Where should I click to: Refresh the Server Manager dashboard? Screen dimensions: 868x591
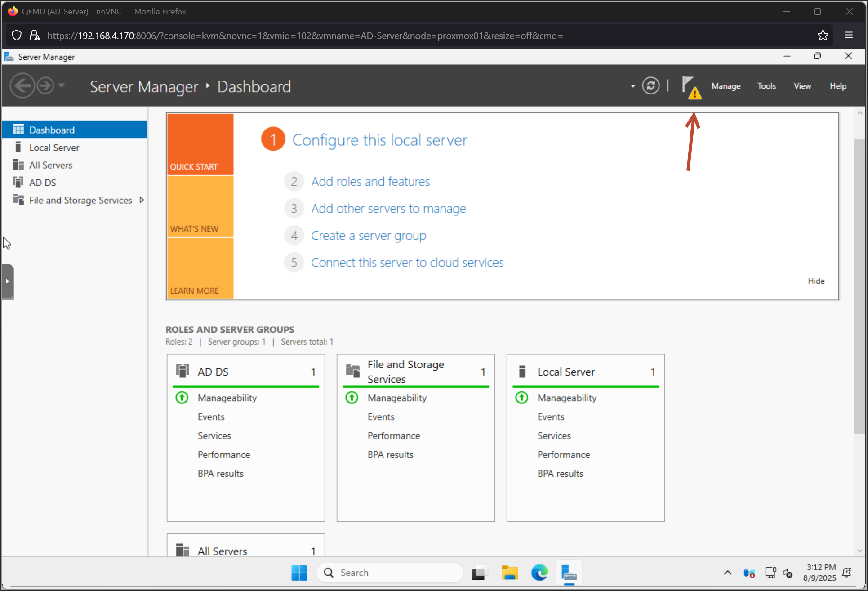tap(650, 85)
